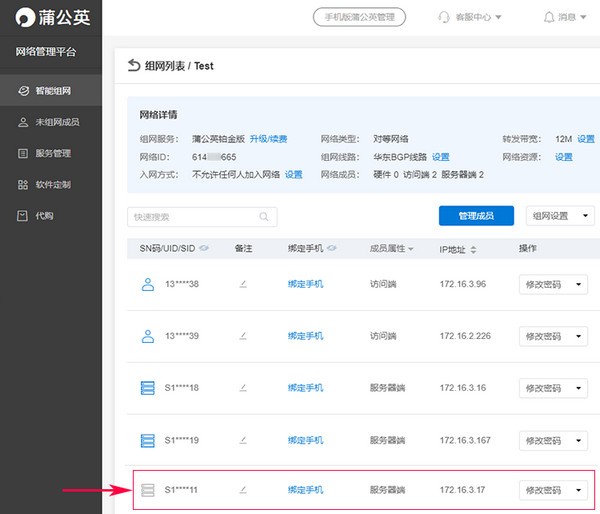This screenshot has width=600, height=514.
Task: Click the search magnifier icon
Action: click(x=264, y=216)
